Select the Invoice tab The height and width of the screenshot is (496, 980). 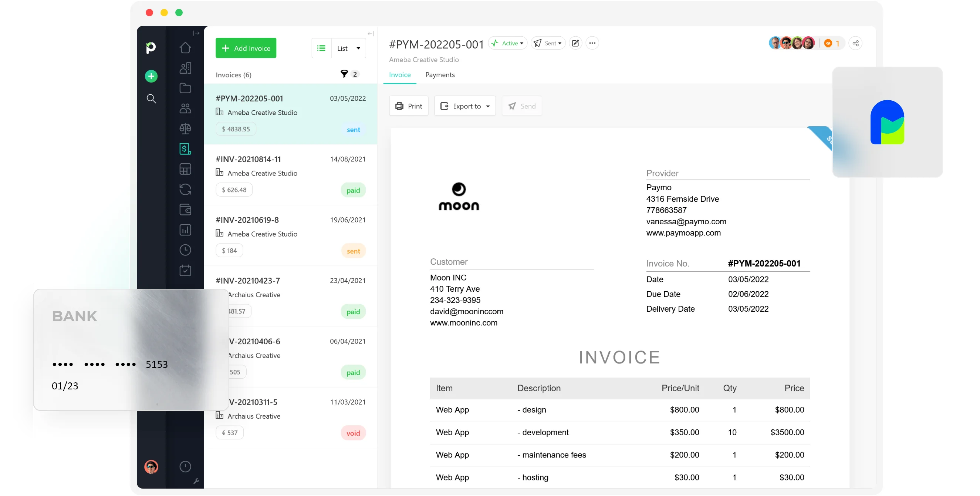click(399, 75)
